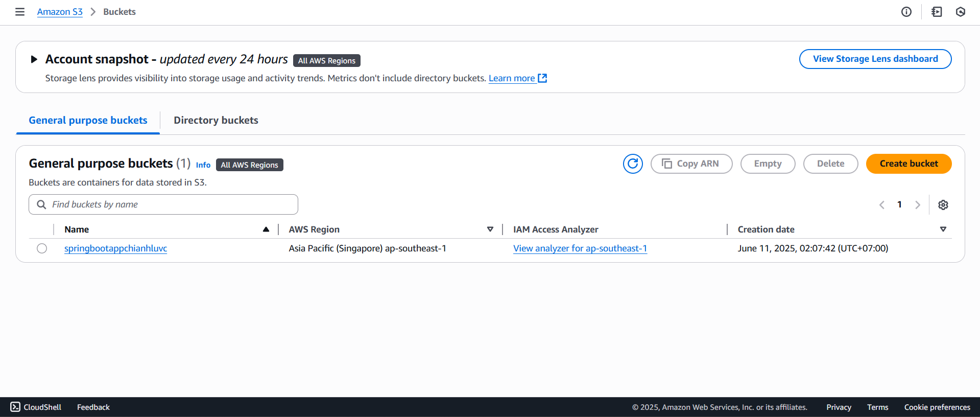Sort by Name column arrow
980x417 pixels.
point(266,229)
